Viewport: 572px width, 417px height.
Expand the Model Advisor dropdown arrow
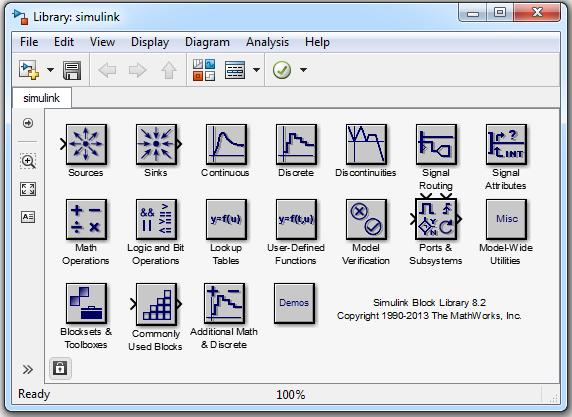[x=304, y=70]
